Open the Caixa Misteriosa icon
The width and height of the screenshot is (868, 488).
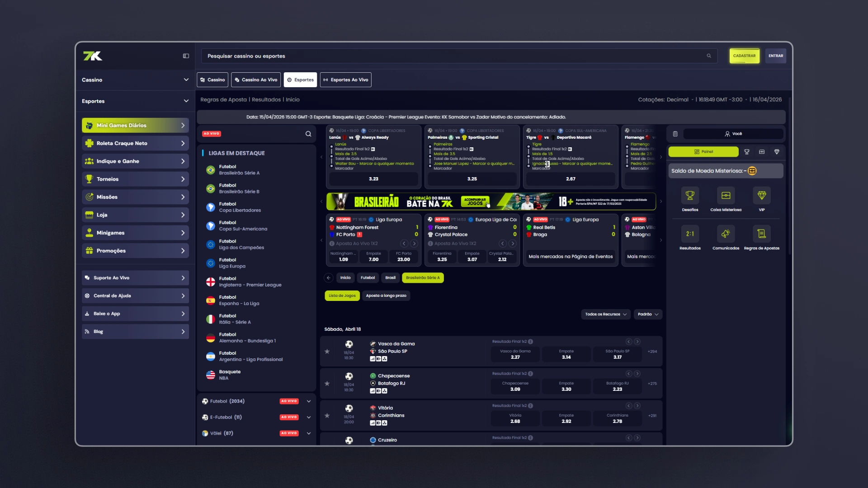(726, 196)
